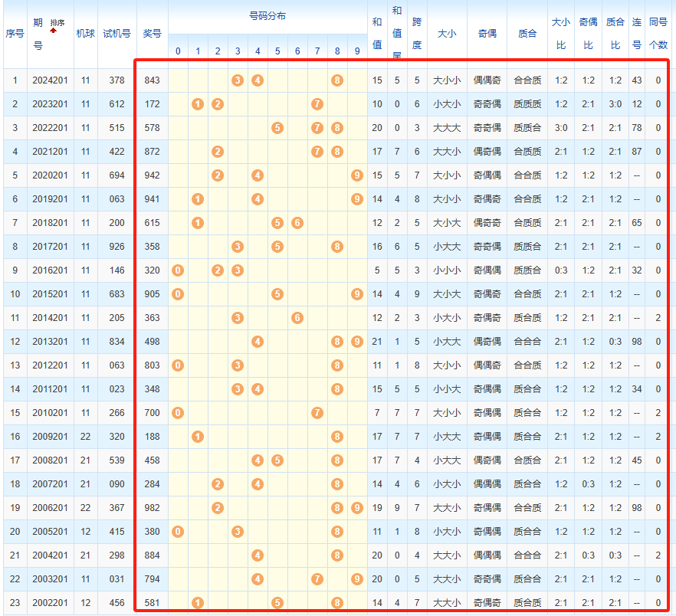Select orange ball 7 in row 2010201
This screenshot has width=676, height=616.
click(317, 413)
